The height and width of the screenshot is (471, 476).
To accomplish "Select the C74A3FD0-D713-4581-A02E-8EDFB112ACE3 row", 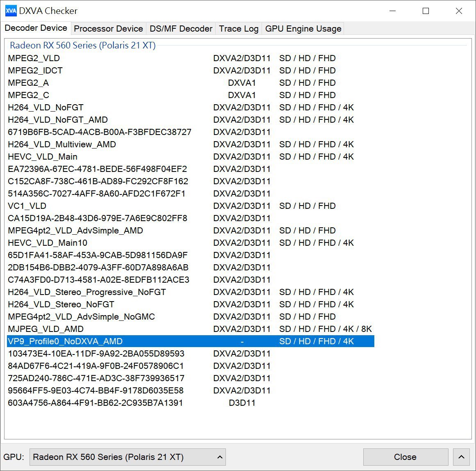I will (x=191, y=279).
